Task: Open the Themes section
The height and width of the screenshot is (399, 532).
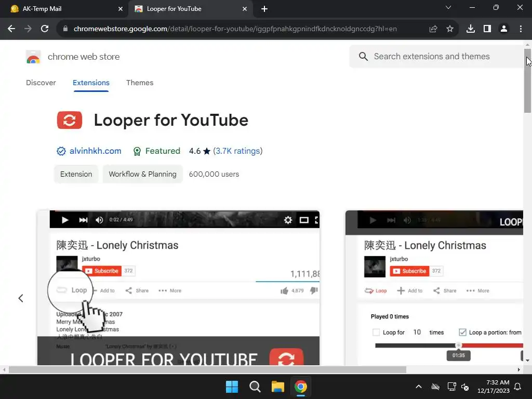Action: (x=140, y=83)
